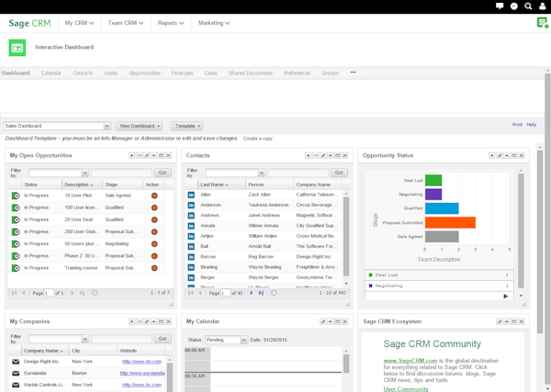
Task: Click orange action icon for 10 User Pilot
Action: click(154, 195)
